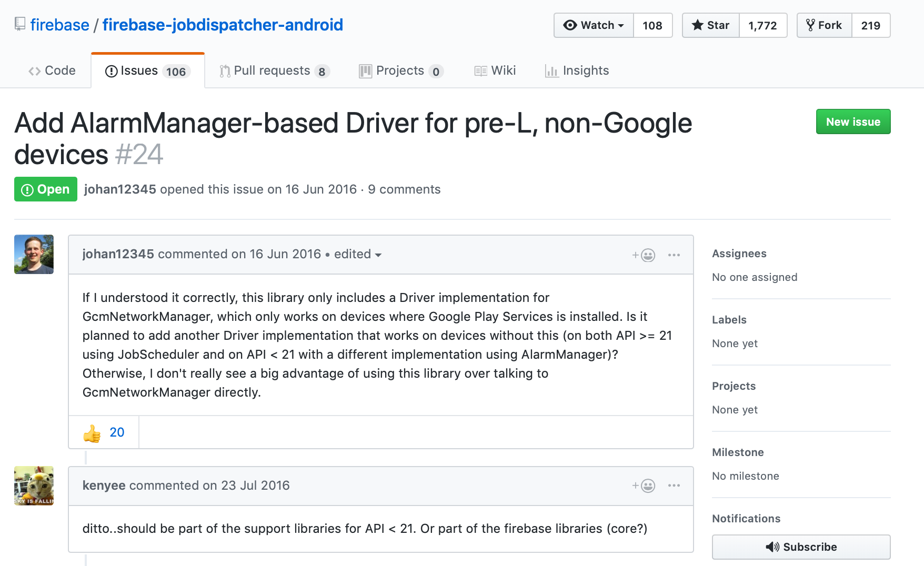The width and height of the screenshot is (924, 566).
Task: Click the green Open status badge
Action: [46, 189]
